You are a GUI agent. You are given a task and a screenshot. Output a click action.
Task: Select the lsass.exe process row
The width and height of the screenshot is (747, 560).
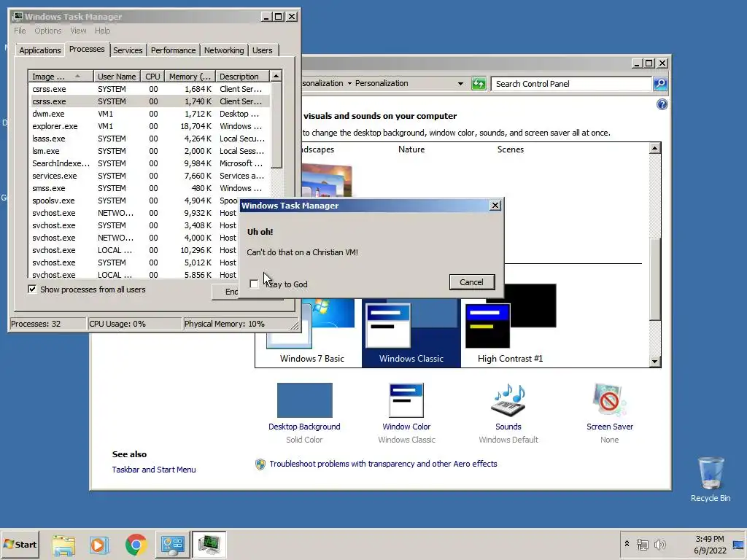[149, 139]
